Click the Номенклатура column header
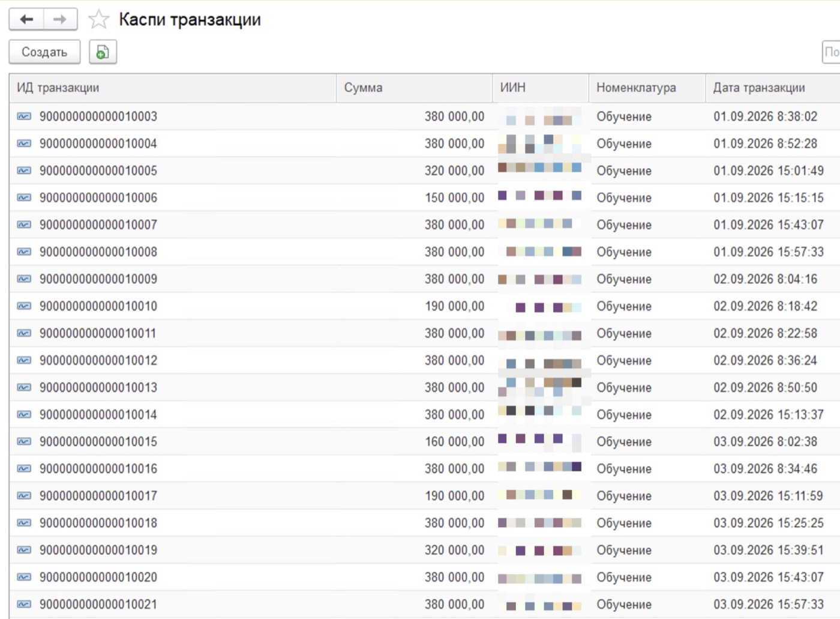Screen dimensions: 840x619 647,88
